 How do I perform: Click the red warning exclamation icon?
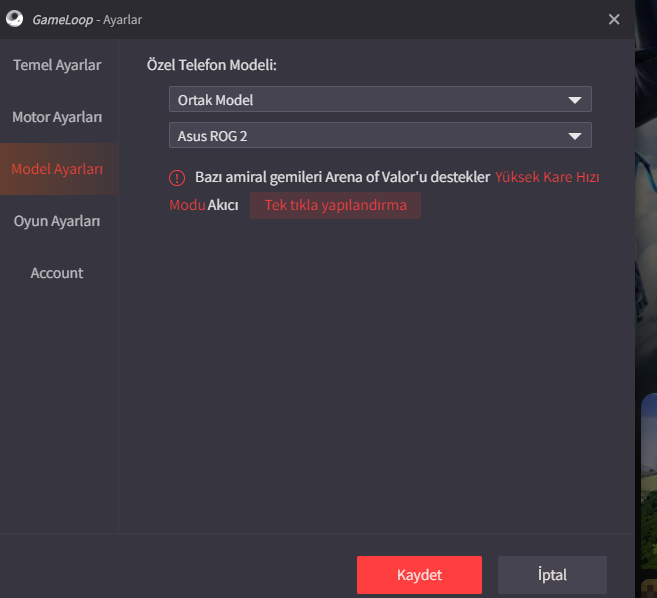click(x=177, y=178)
